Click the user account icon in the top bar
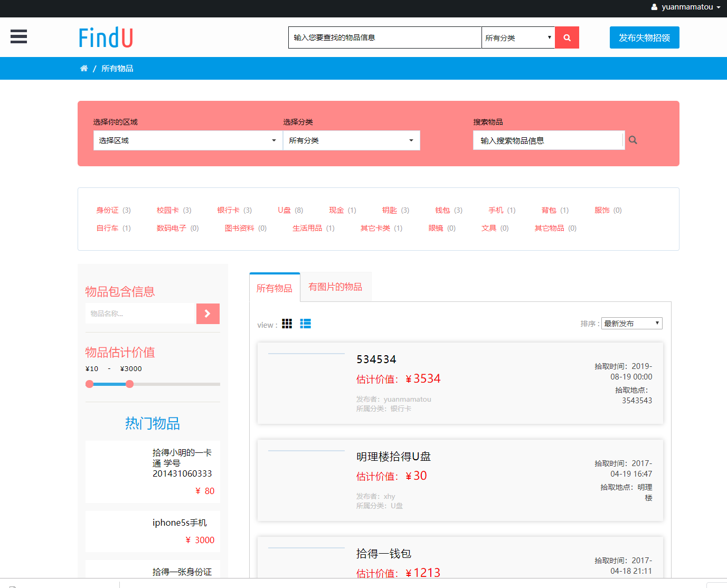This screenshot has width=727, height=588. [x=654, y=7]
